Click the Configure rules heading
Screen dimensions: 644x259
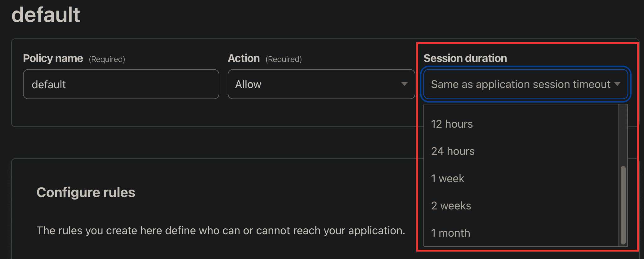tap(86, 192)
